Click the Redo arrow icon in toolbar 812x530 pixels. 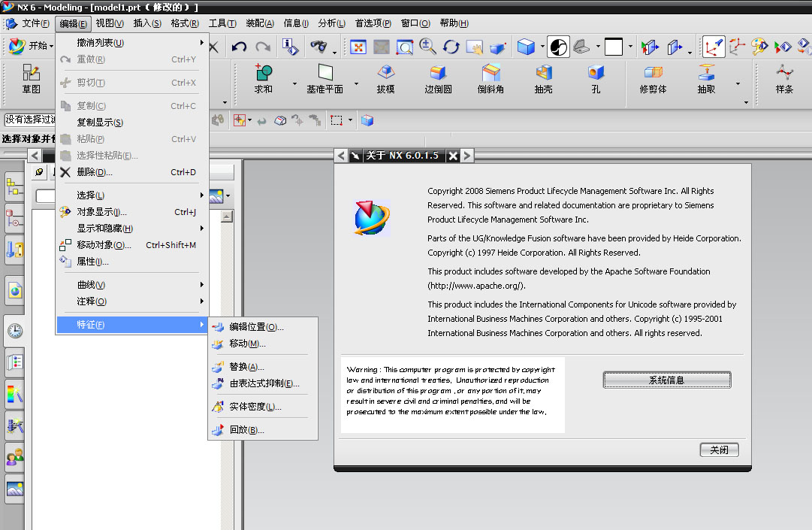pos(263,47)
